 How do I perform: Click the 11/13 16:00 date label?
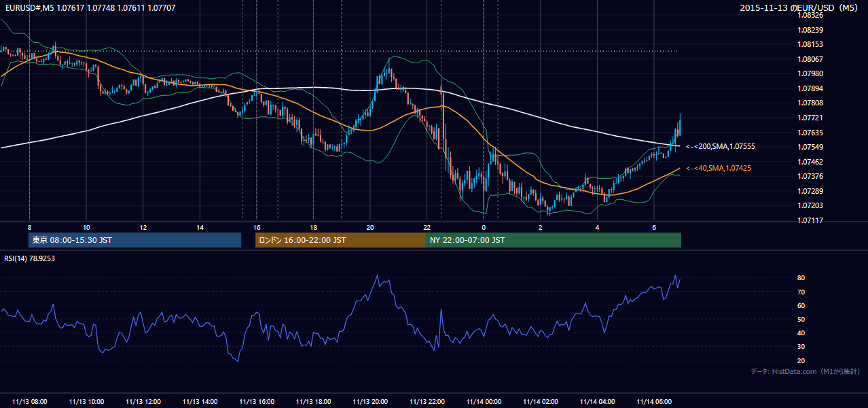pyautogui.click(x=256, y=402)
